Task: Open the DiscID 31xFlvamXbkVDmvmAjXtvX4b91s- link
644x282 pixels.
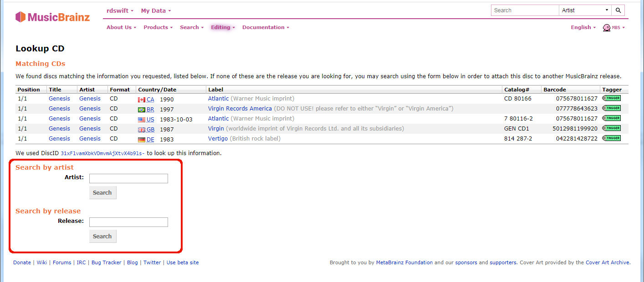Action: tap(102, 153)
